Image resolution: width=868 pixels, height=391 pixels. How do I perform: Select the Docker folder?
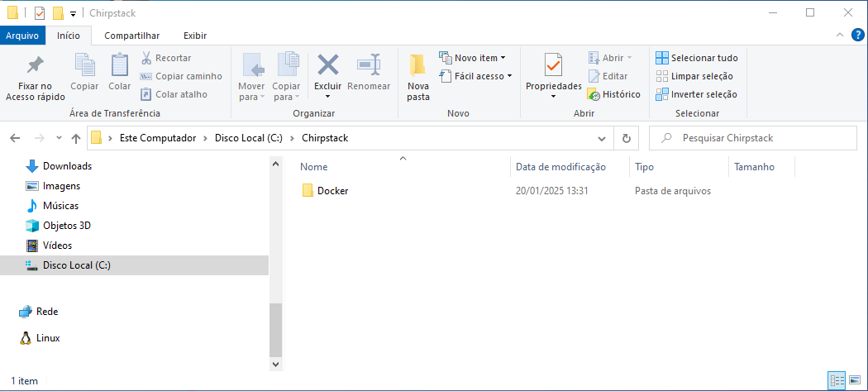(x=332, y=191)
